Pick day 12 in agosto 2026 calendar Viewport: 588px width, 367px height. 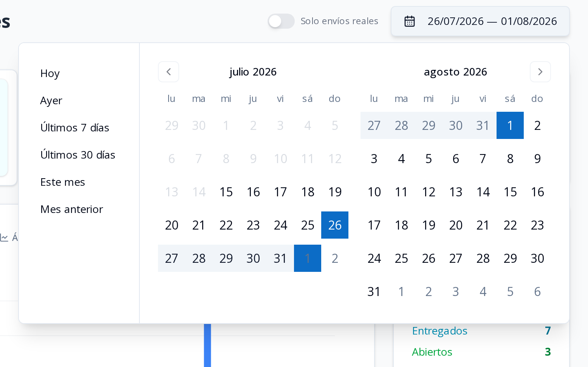pos(429,192)
